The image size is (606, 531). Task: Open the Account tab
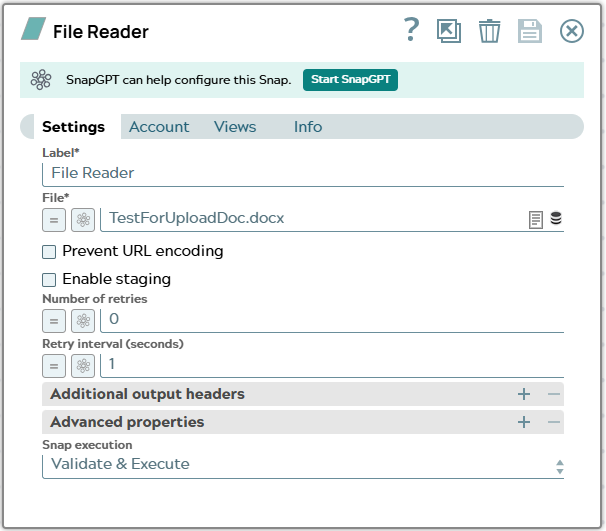pyautogui.click(x=159, y=127)
